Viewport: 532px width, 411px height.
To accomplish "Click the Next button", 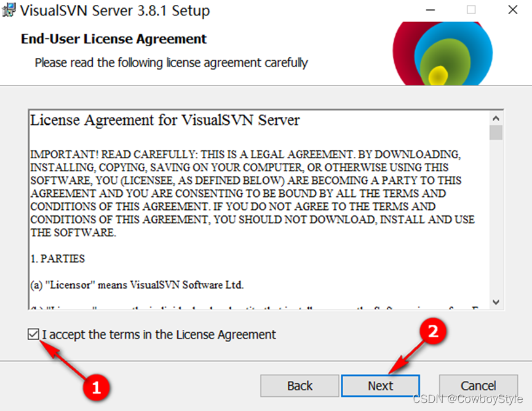I will click(x=380, y=386).
